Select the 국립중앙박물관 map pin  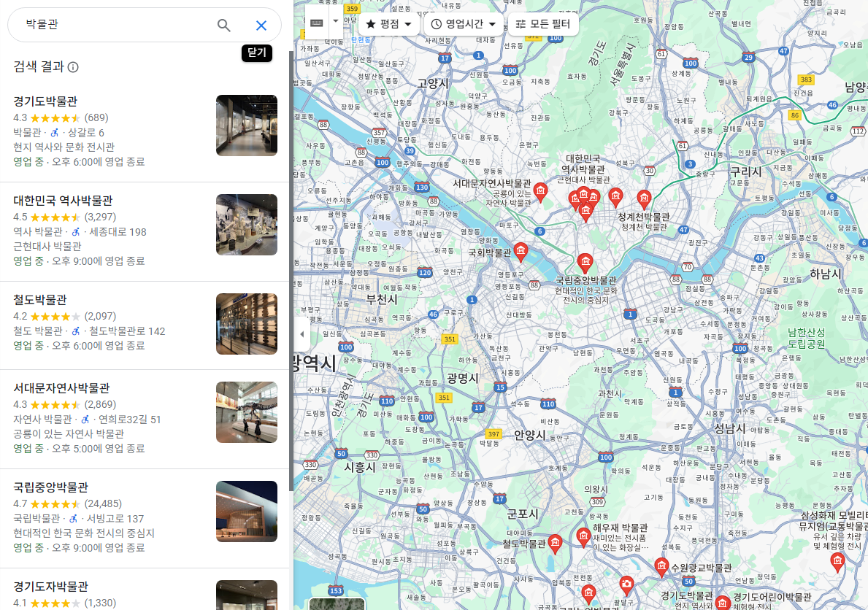tap(585, 263)
